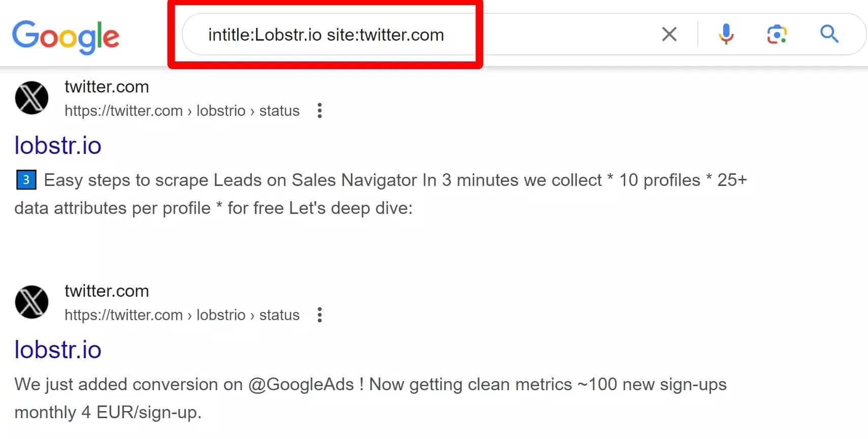Click the clear search query X icon
Image resolution: width=868 pixels, height=439 pixels.
669,34
